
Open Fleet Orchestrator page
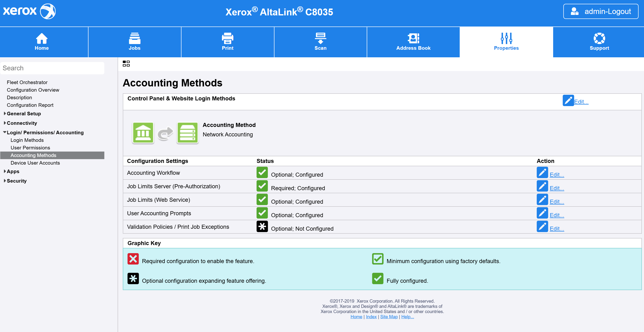[x=27, y=82]
